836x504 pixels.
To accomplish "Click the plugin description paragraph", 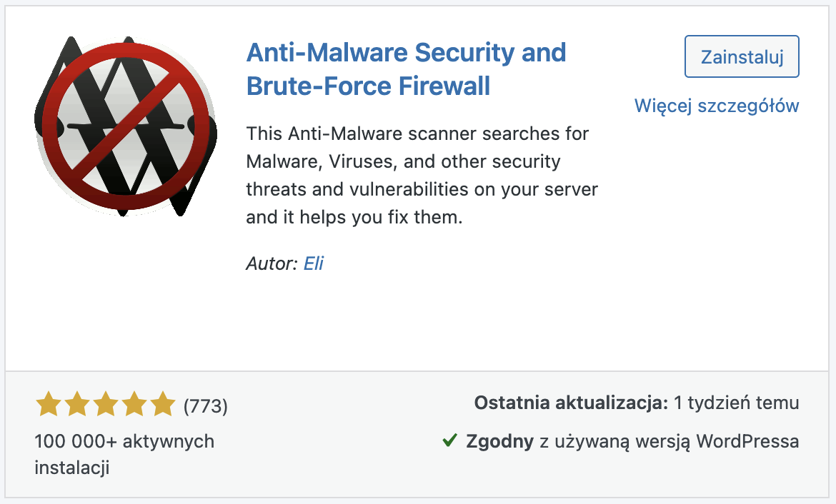I will pos(422,175).
